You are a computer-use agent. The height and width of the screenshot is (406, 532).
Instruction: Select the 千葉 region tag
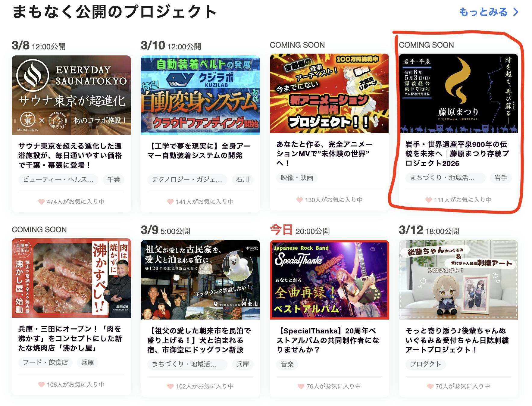point(114,180)
